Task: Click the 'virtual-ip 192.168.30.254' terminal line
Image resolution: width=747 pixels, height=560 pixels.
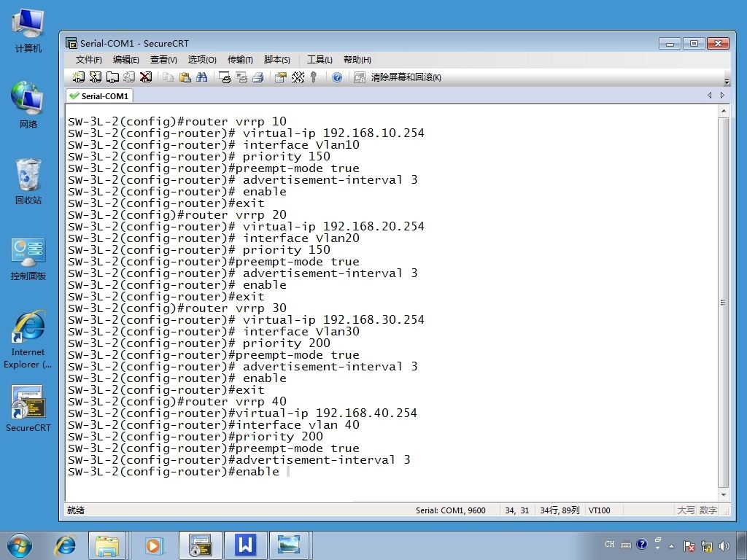Action: click(246, 319)
